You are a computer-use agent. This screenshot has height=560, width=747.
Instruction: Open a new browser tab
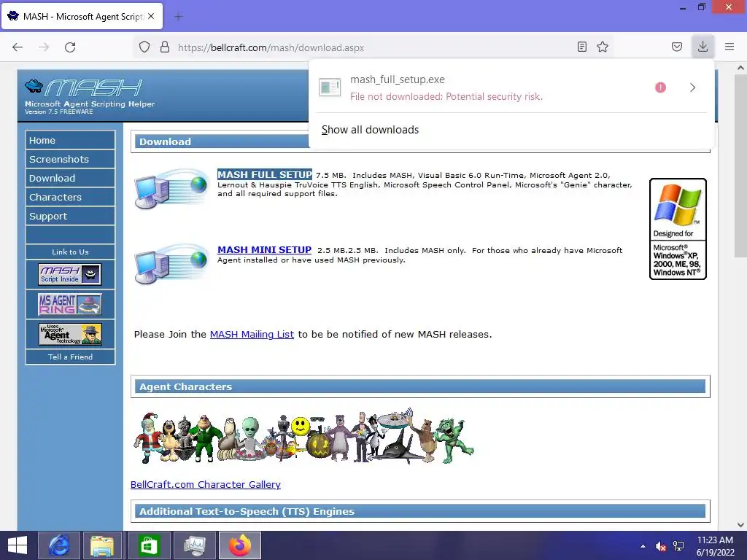coord(179,17)
